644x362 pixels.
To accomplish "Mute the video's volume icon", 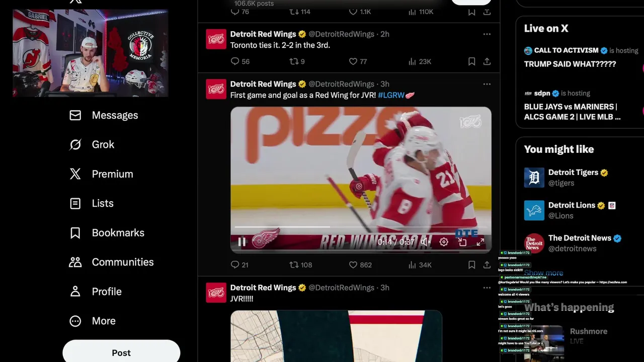I will (x=426, y=242).
